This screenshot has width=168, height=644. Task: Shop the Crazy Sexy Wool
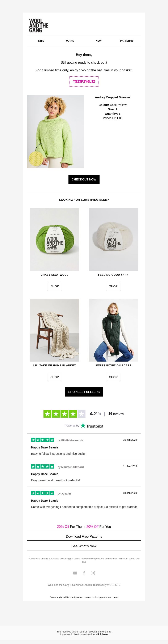click(x=55, y=286)
